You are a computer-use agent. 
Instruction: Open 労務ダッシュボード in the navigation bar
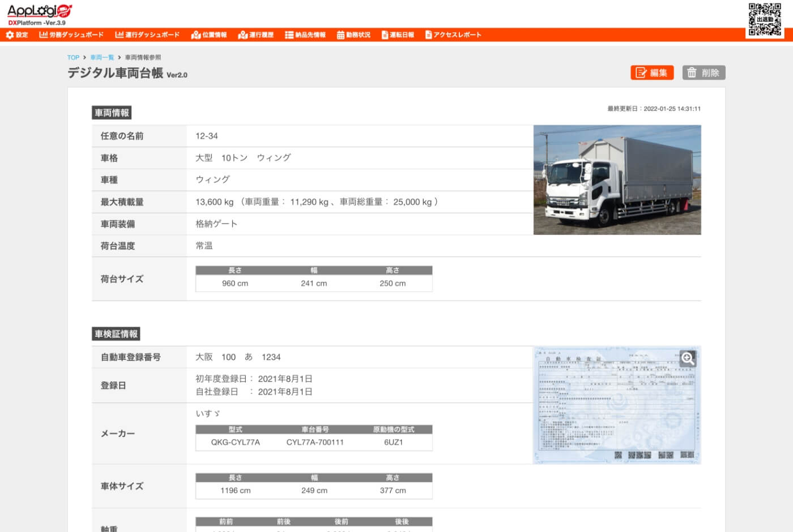pos(71,35)
